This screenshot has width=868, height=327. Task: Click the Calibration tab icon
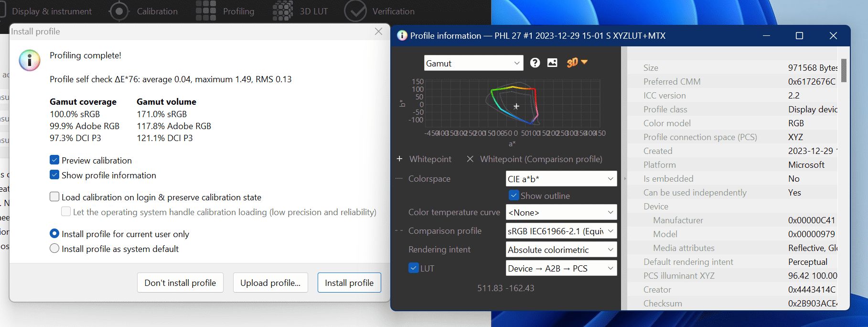119,11
